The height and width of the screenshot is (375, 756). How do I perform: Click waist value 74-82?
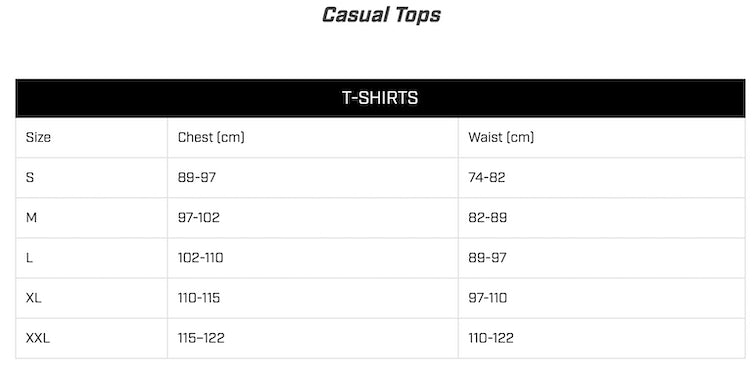pyautogui.click(x=486, y=177)
